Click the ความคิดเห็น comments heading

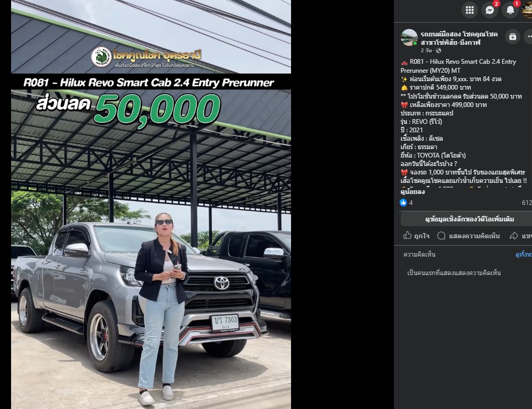pos(419,255)
